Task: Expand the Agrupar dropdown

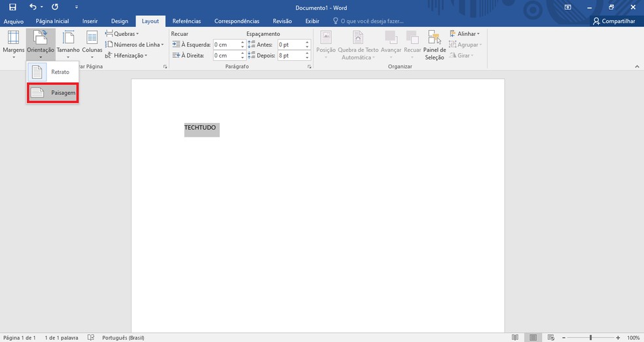Action: [465, 44]
